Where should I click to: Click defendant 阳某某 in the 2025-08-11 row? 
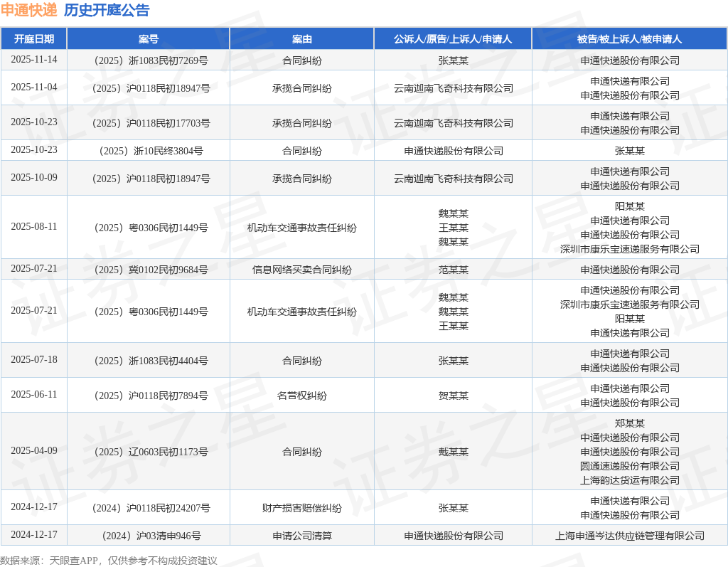click(x=630, y=206)
